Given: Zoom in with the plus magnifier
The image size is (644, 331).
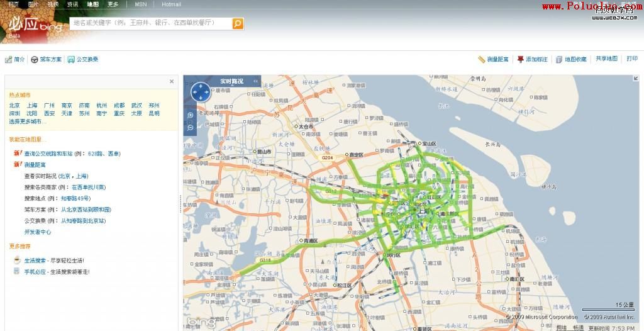Looking at the screenshot, I should coord(190,116).
